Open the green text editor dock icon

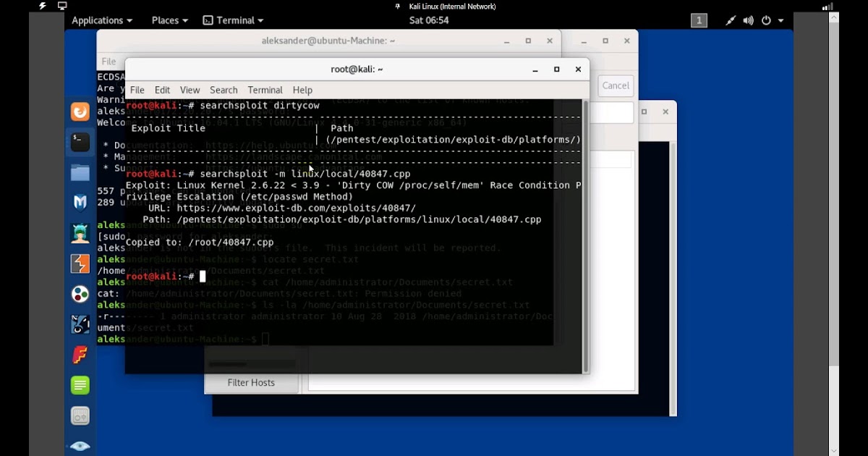click(x=80, y=385)
